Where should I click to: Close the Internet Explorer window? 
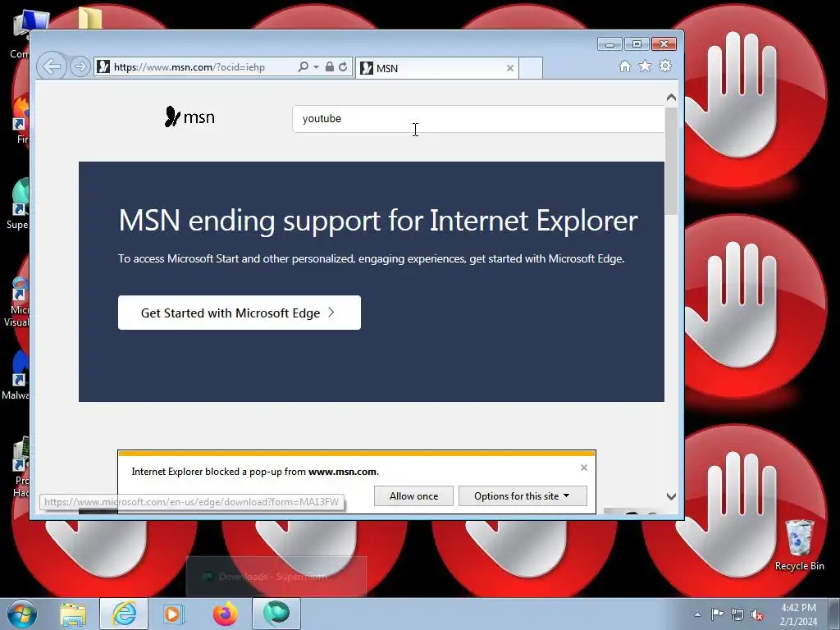(664, 44)
